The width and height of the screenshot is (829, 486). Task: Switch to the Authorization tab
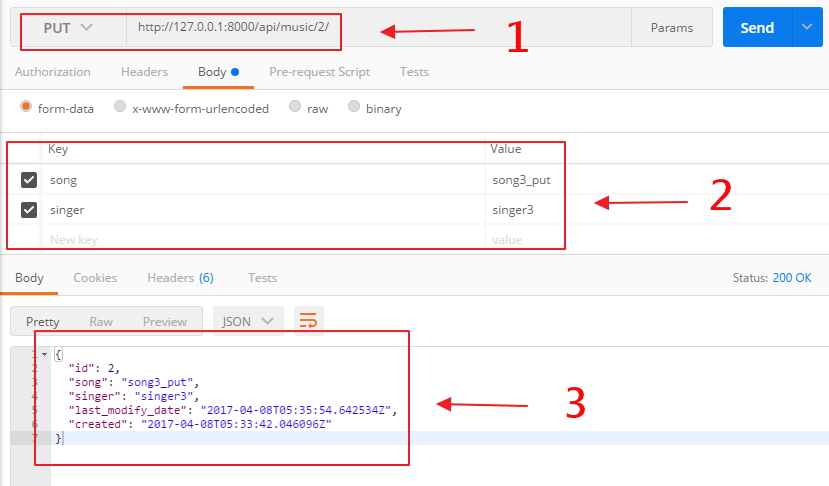53,72
